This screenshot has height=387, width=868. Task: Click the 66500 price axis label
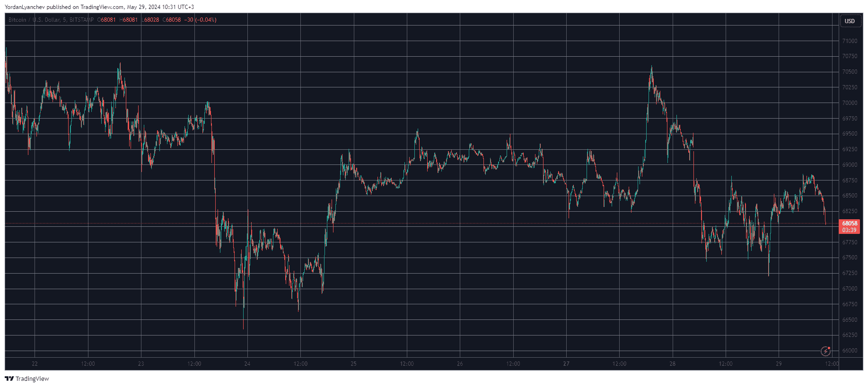(850, 320)
